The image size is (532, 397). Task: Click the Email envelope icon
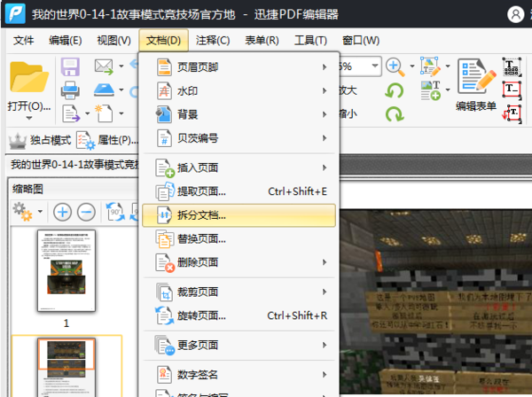coord(104,66)
